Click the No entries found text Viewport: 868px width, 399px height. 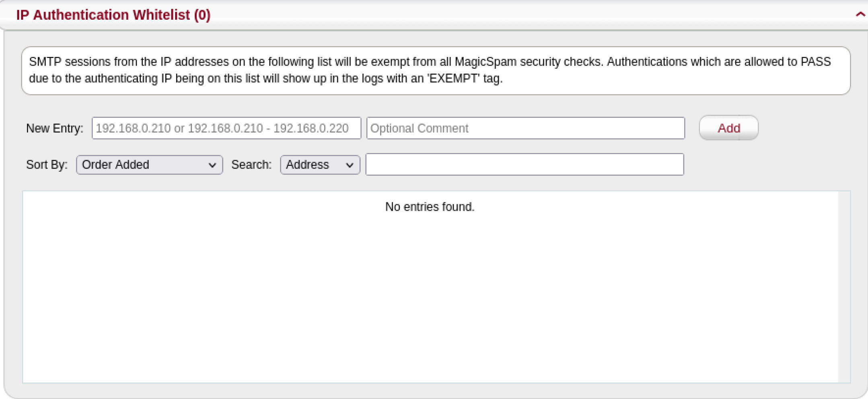click(x=430, y=206)
